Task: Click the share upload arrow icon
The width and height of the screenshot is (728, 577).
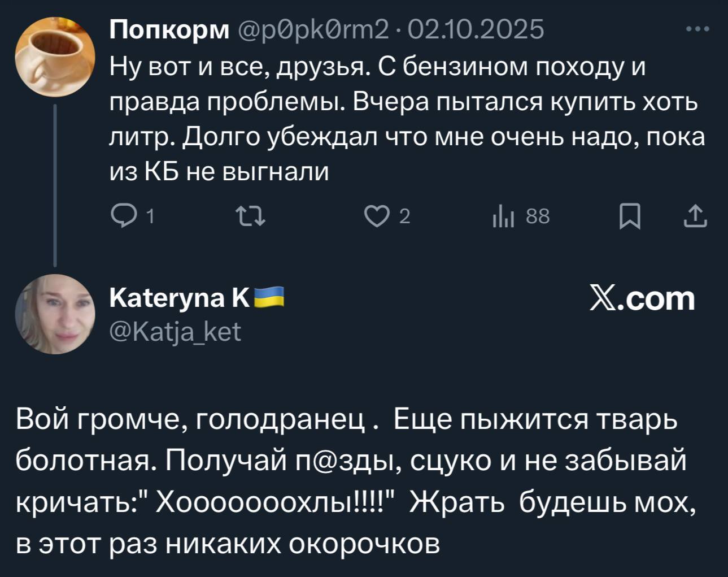Action: tap(695, 216)
